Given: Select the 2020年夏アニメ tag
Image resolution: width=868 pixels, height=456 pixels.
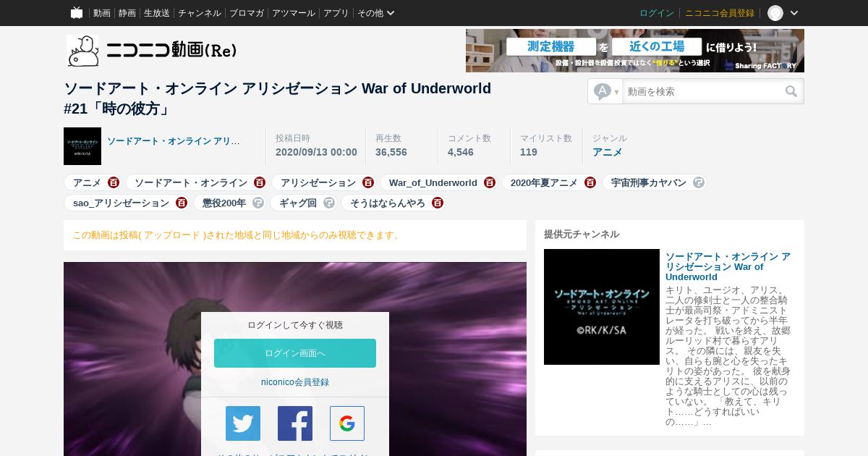Looking at the screenshot, I should pos(544,182).
